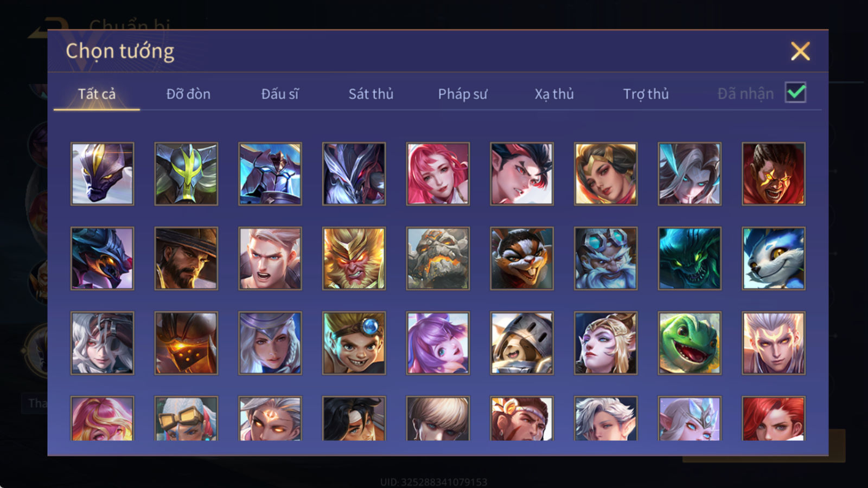Toggle the Đã nhận checkbox
The width and height of the screenshot is (868, 488).
point(795,93)
